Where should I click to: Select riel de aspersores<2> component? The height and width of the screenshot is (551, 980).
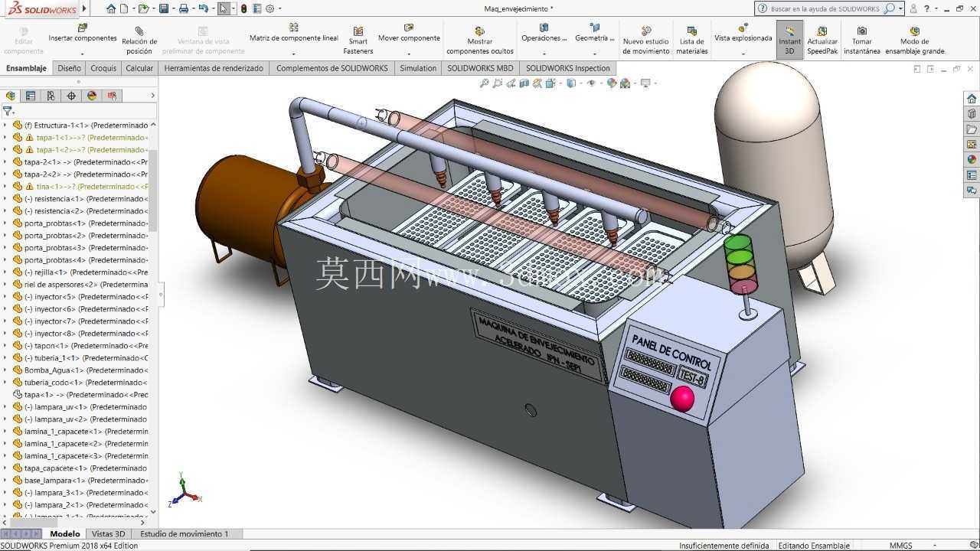(x=86, y=284)
